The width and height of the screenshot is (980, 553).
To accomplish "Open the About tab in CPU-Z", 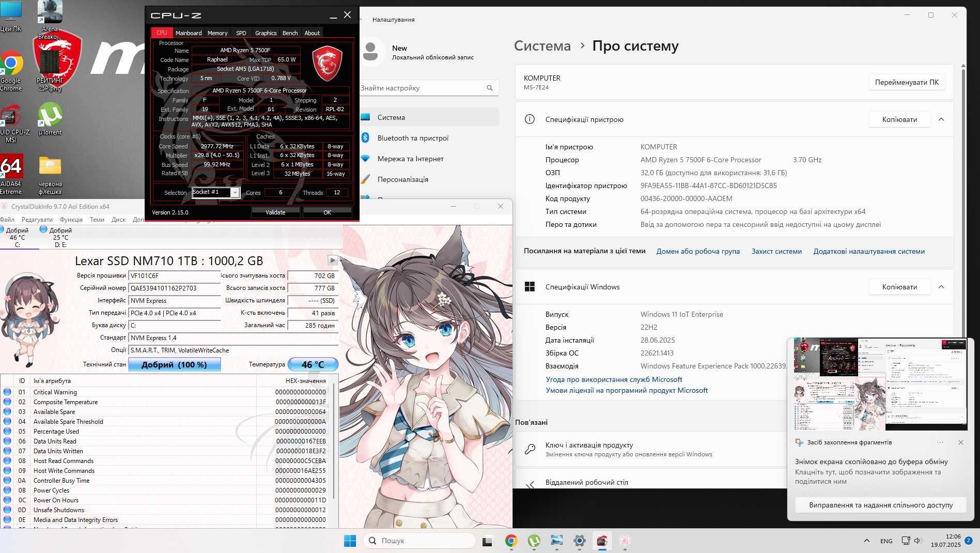I will click(x=312, y=33).
